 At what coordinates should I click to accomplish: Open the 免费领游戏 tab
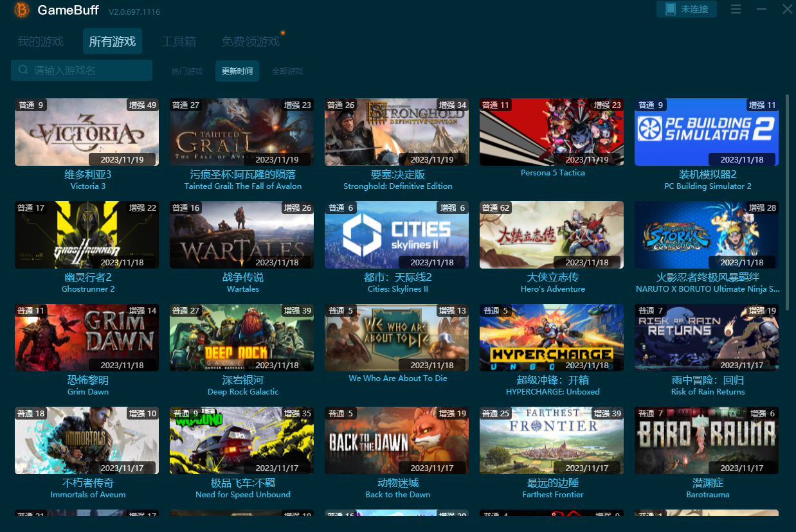[251, 42]
